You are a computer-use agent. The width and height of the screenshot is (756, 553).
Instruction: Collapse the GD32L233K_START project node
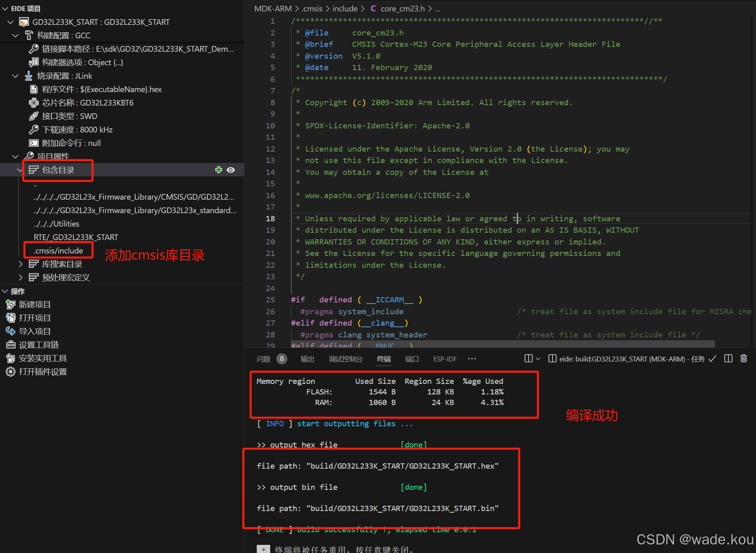(x=11, y=22)
